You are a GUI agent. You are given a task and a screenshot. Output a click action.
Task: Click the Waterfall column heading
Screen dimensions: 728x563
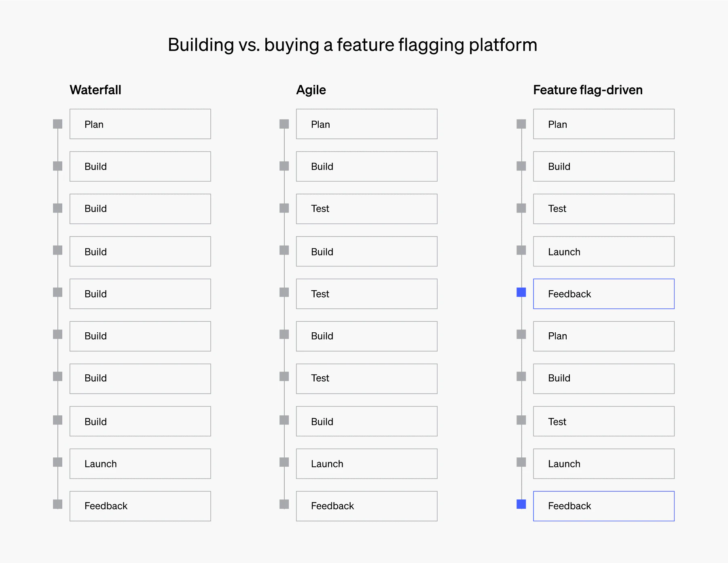coord(95,90)
